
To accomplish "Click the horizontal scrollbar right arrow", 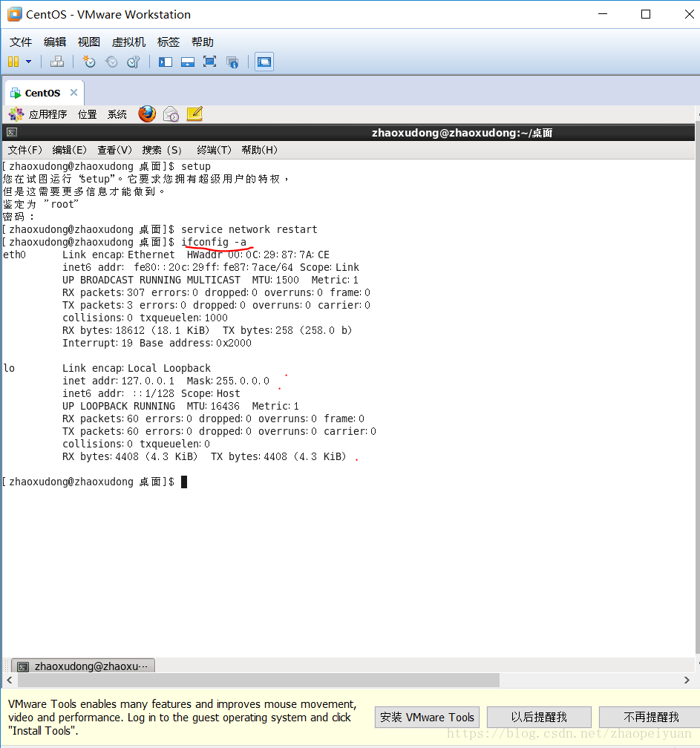I will coord(687,680).
